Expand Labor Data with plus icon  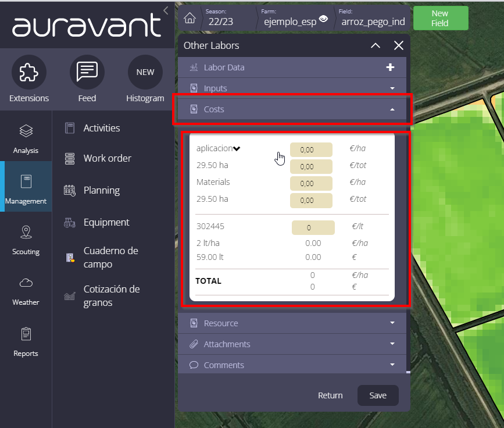point(390,67)
